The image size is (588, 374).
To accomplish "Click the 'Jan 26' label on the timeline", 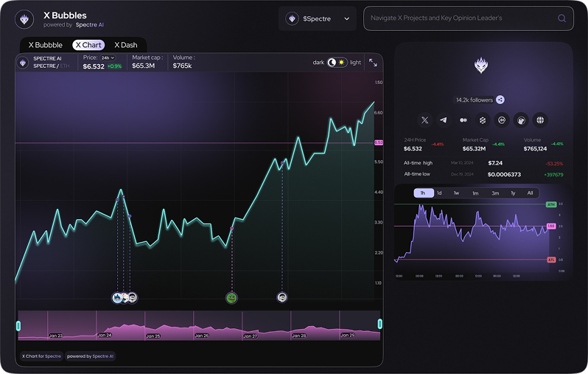I will pyautogui.click(x=202, y=336).
